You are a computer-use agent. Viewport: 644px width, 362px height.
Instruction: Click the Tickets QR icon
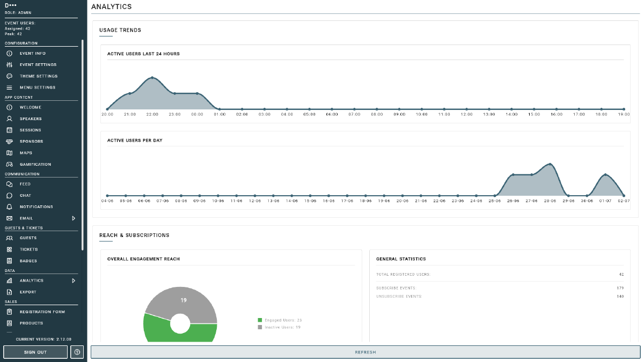[9, 249]
